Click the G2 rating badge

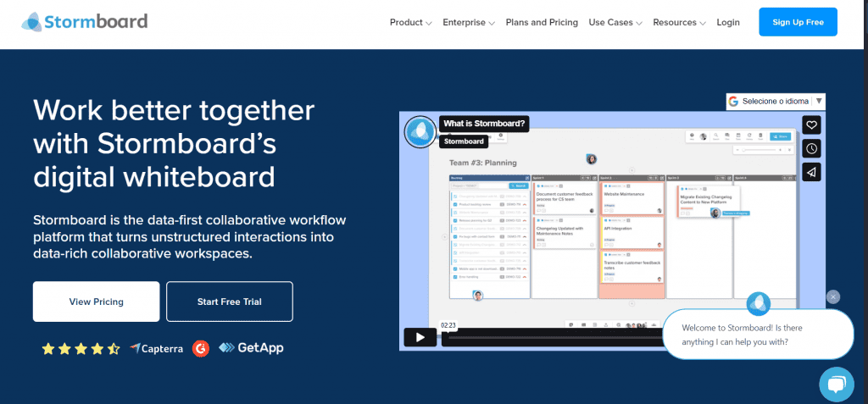pyautogui.click(x=200, y=348)
